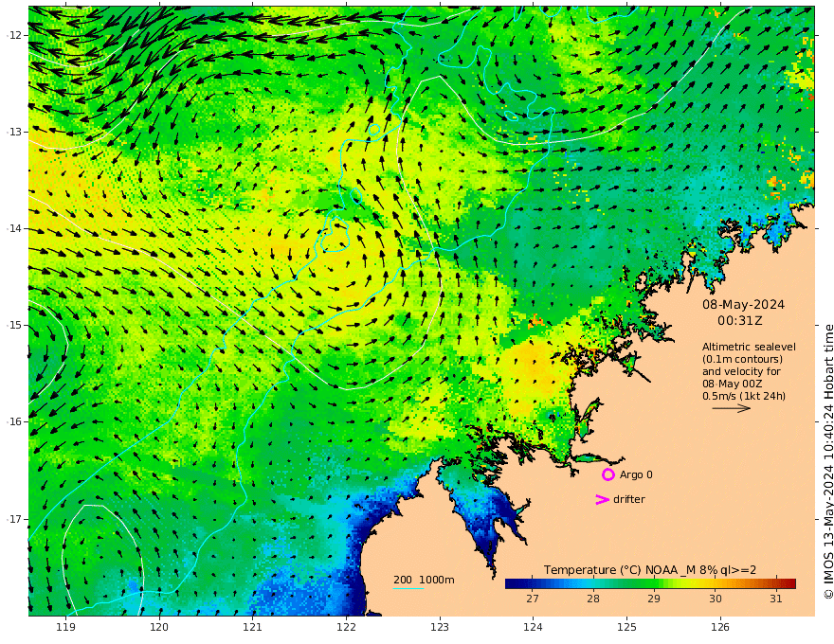Image resolution: width=834 pixels, height=644 pixels.
Task: Click the magenta Argo circle legend symbol
Action: pyautogui.click(x=607, y=474)
